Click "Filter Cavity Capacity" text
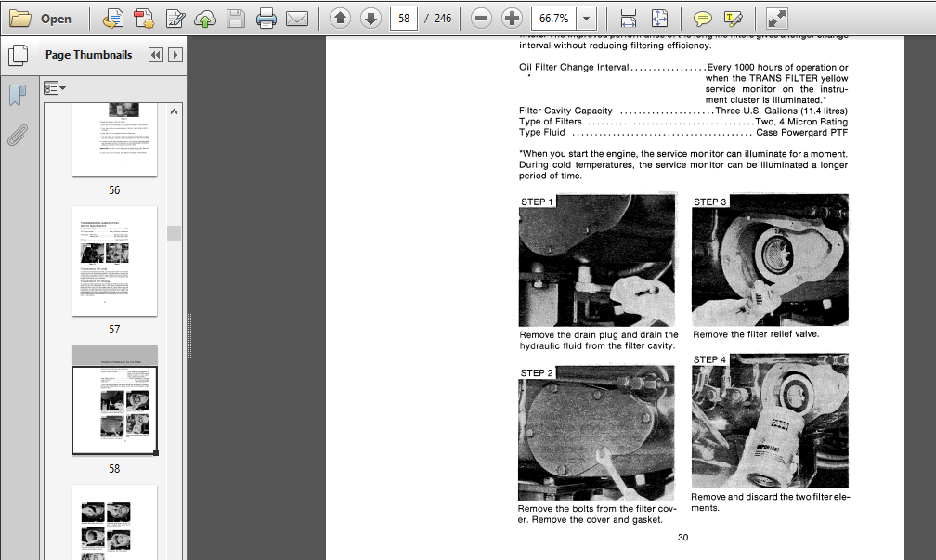 [x=565, y=111]
